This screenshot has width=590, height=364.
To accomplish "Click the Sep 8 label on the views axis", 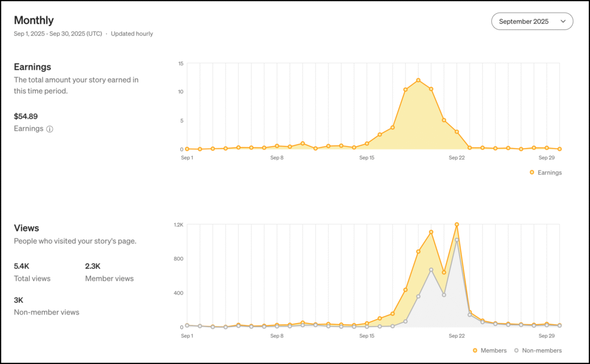I will (277, 335).
